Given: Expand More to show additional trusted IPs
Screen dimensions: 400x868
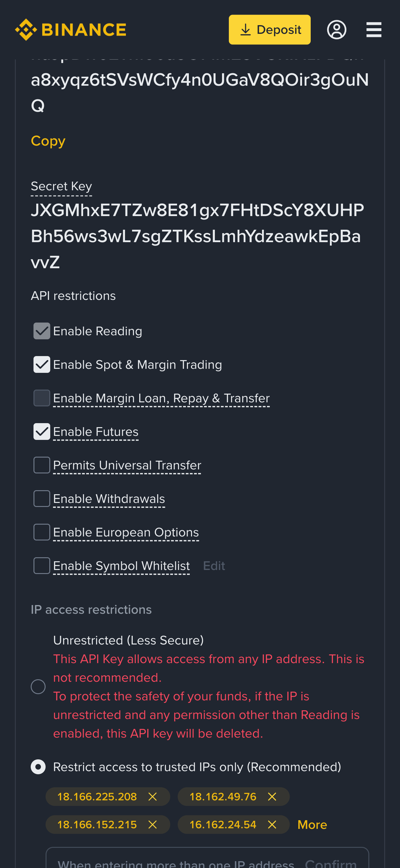Looking at the screenshot, I should coord(312,825).
